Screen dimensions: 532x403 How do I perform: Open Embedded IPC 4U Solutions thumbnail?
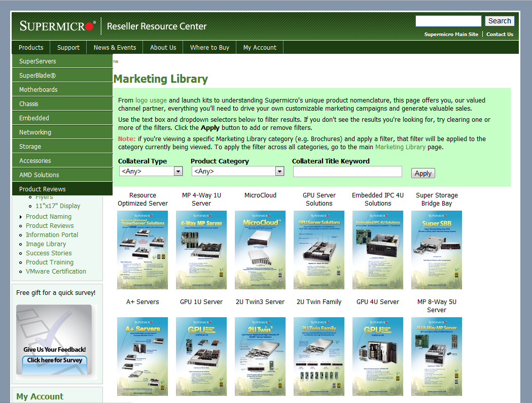(378, 250)
